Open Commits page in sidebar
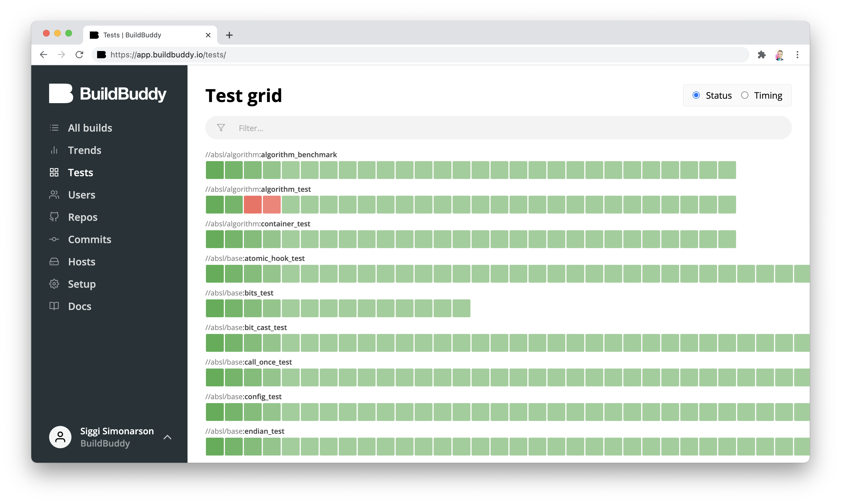This screenshot has width=841, height=504. click(89, 239)
